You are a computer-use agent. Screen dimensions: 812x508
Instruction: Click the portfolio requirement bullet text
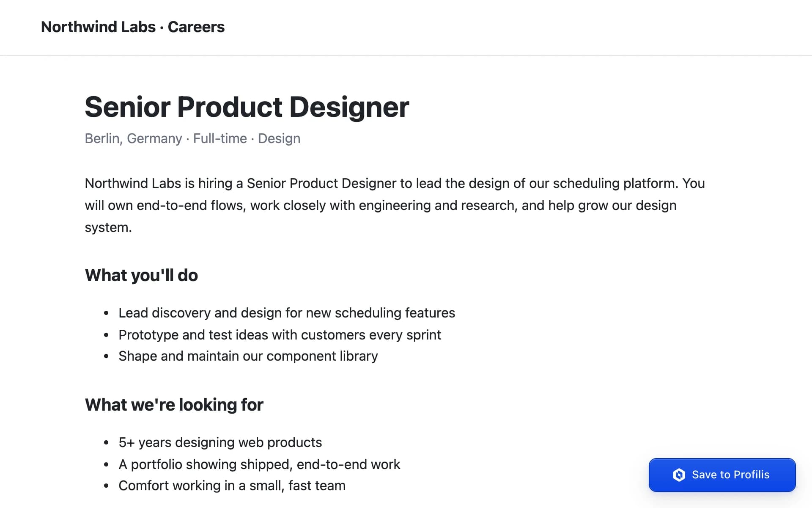coord(259,464)
